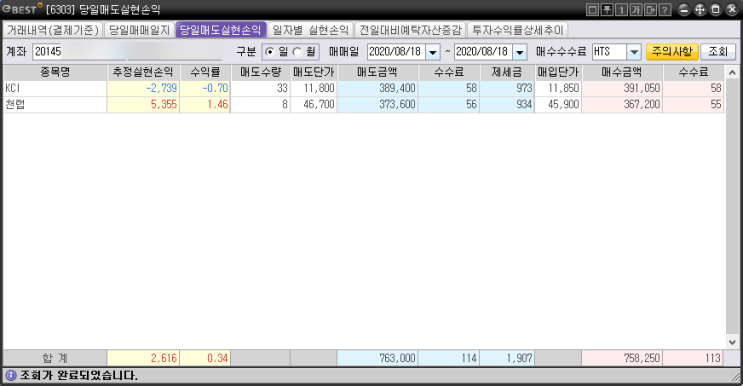This screenshot has width=743, height=386.
Task: Select the 월 (monthly) radio button
Action: (x=297, y=52)
